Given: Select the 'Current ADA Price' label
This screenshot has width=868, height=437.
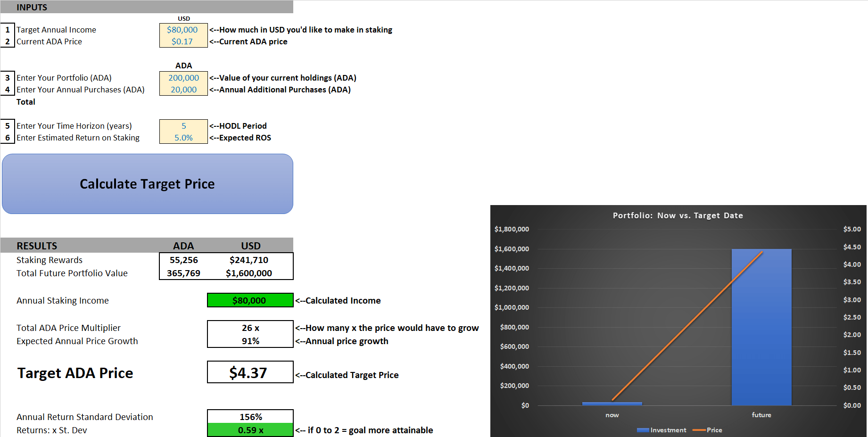Looking at the screenshot, I should (x=49, y=41).
